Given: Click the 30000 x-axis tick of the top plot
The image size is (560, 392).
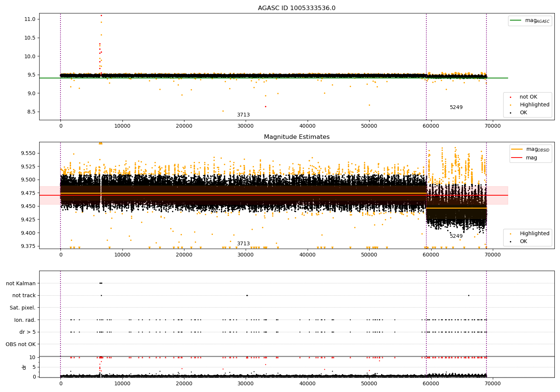Looking at the screenshot, I should (x=246, y=126).
